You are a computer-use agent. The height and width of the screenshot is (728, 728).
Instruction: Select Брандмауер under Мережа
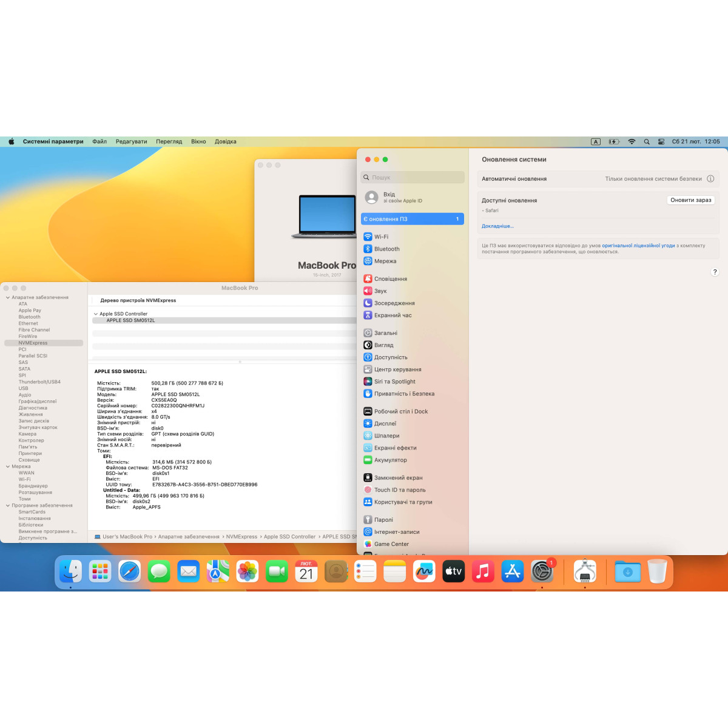[33, 486]
